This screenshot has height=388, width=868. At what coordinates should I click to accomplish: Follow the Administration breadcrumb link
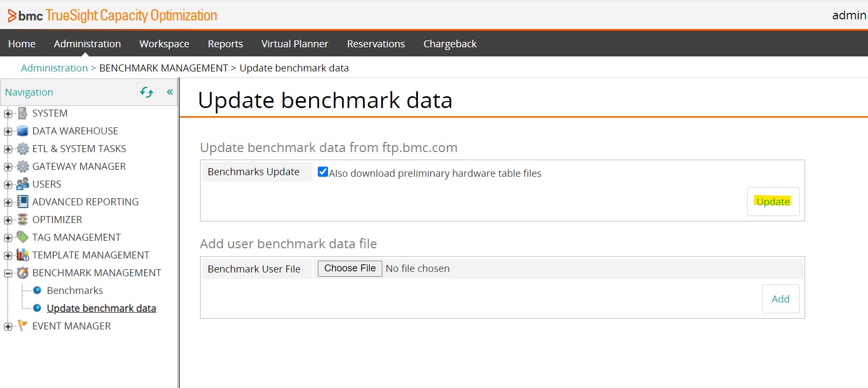[54, 68]
